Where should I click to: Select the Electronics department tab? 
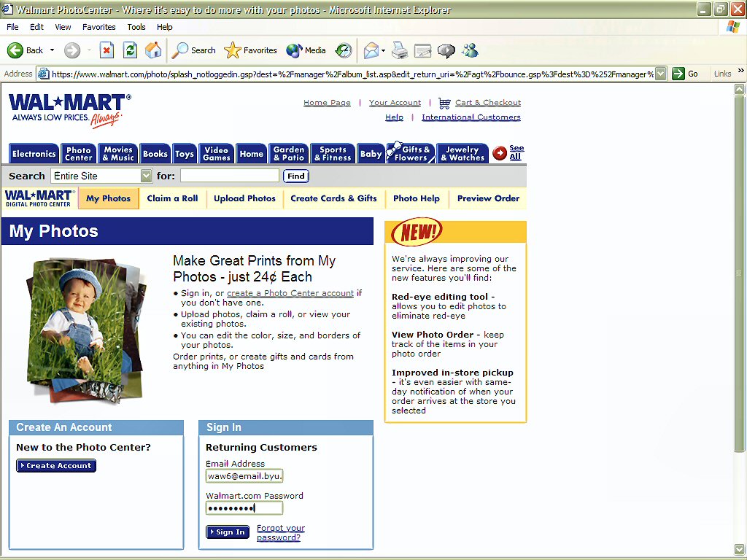[34, 153]
